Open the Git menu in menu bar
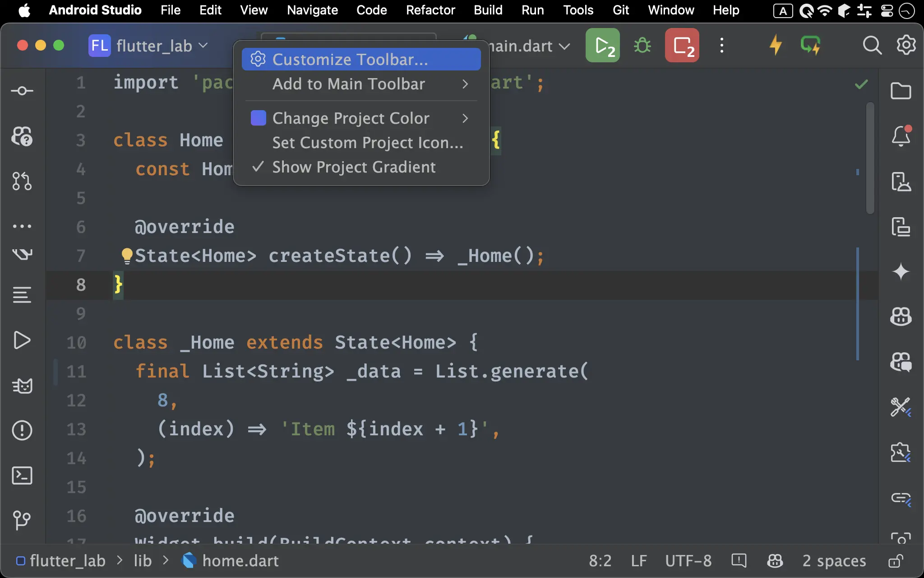The image size is (924, 578). 621,10
